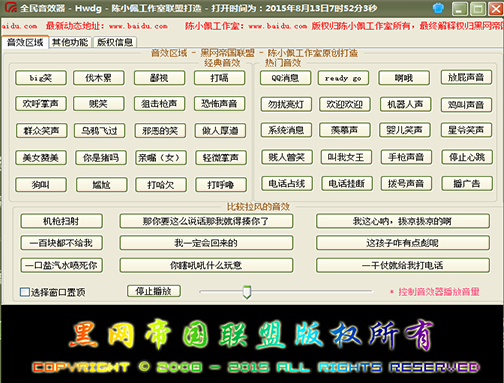The height and width of the screenshot is (383, 504).
Task: Click the 做人厚道 button
Action: click(220, 131)
